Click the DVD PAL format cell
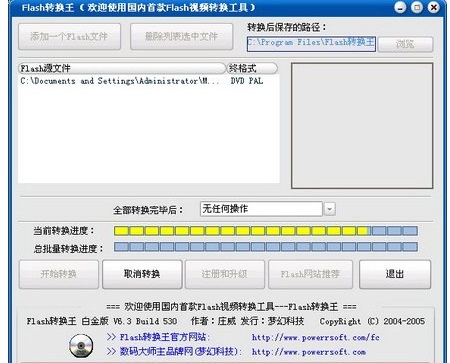This screenshot has height=363, width=450. coord(247,81)
